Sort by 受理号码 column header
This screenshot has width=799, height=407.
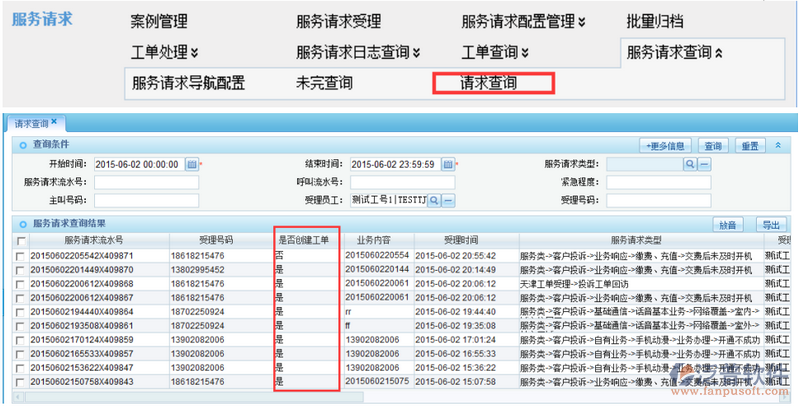tap(216, 240)
